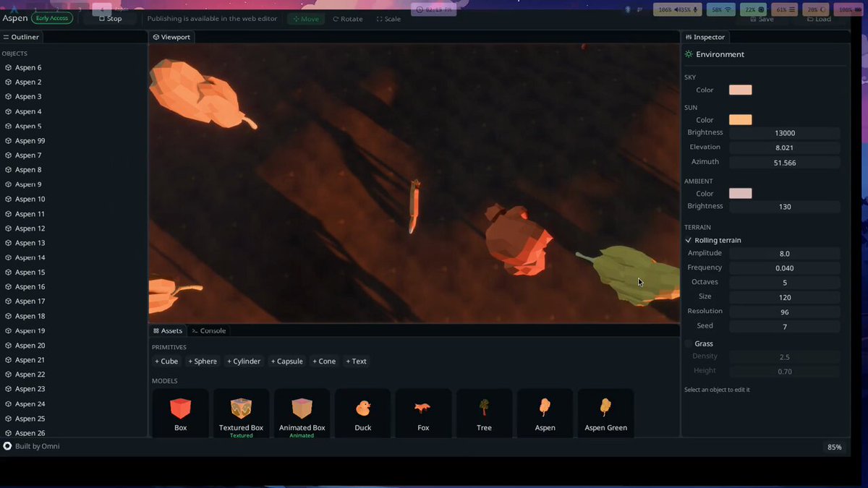Click the object icon beside Aspen 99
The image size is (868, 488).
pyautogui.click(x=9, y=141)
